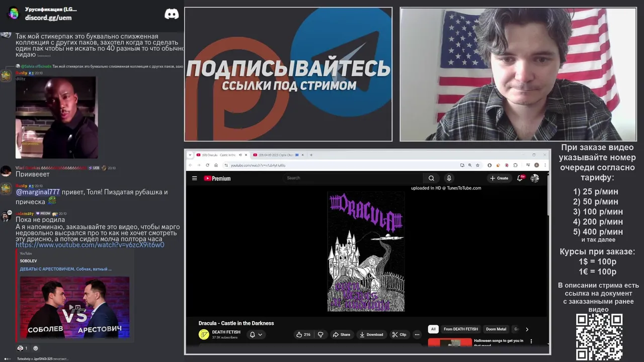Click the discord.gg/uem invite text

pos(48,18)
